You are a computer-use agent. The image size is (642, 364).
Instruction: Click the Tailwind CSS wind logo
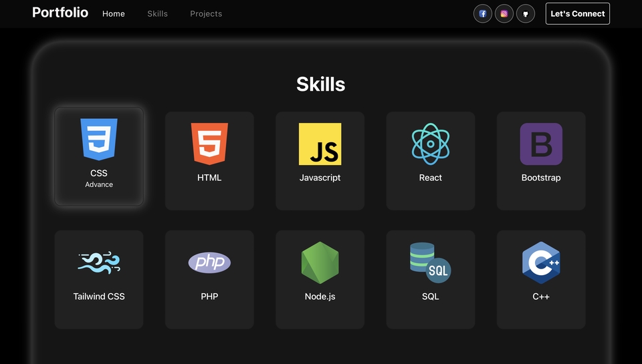tap(99, 262)
